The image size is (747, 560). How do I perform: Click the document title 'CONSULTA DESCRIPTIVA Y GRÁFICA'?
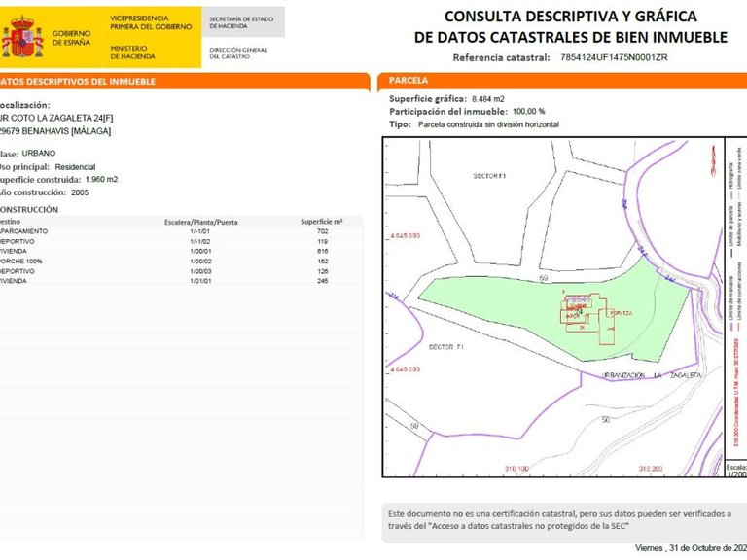click(570, 17)
